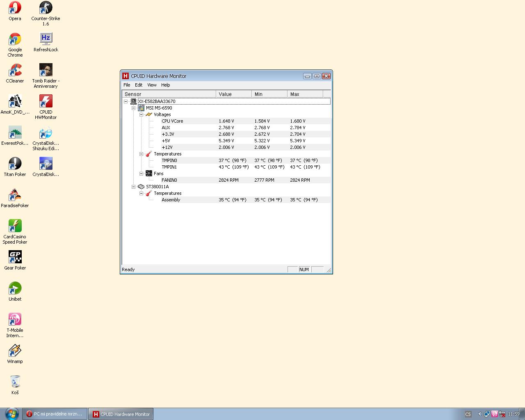Collapse the MSI MS-6590 node
Screen dimensions: 525x420
(134, 108)
